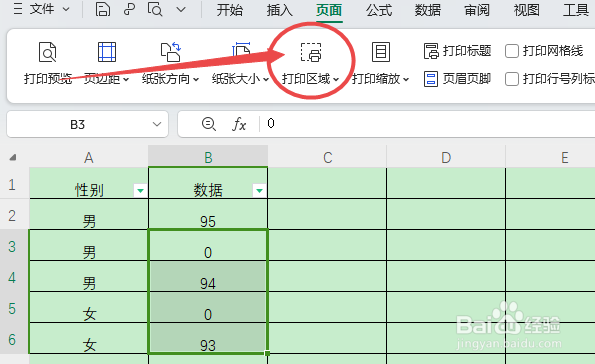Open 打印标题 print titles
Image resolution: width=595 pixels, height=364 pixels.
[457, 51]
